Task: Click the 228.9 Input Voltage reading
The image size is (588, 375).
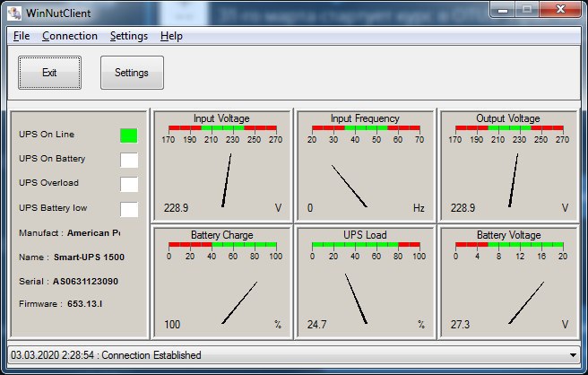Action: [176, 208]
